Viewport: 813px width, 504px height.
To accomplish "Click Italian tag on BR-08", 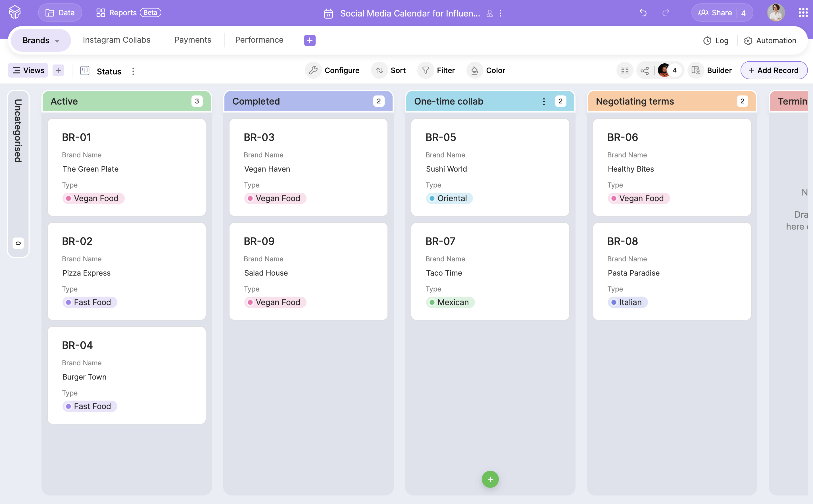I will [x=628, y=302].
